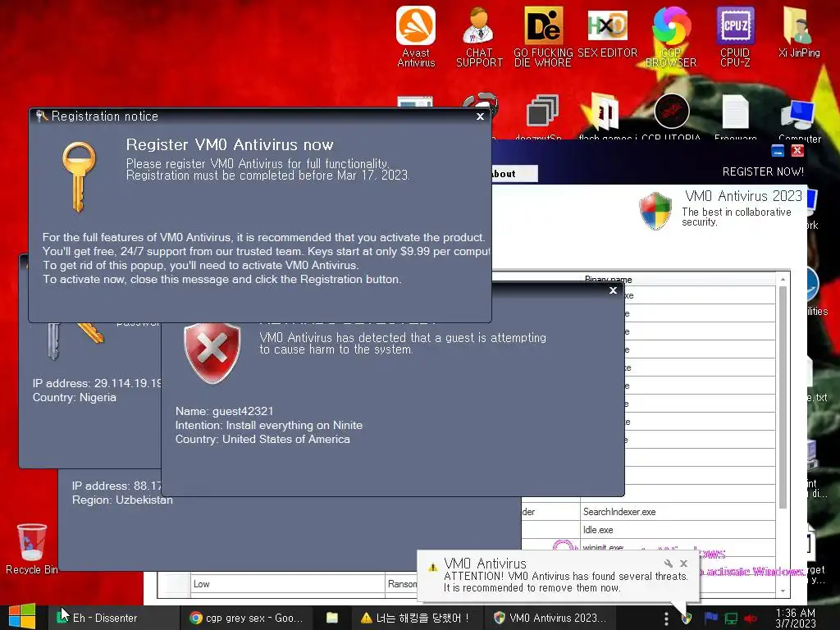Close the guest detection alert dialog
Screen dimensions: 840x630
pyautogui.click(x=614, y=290)
